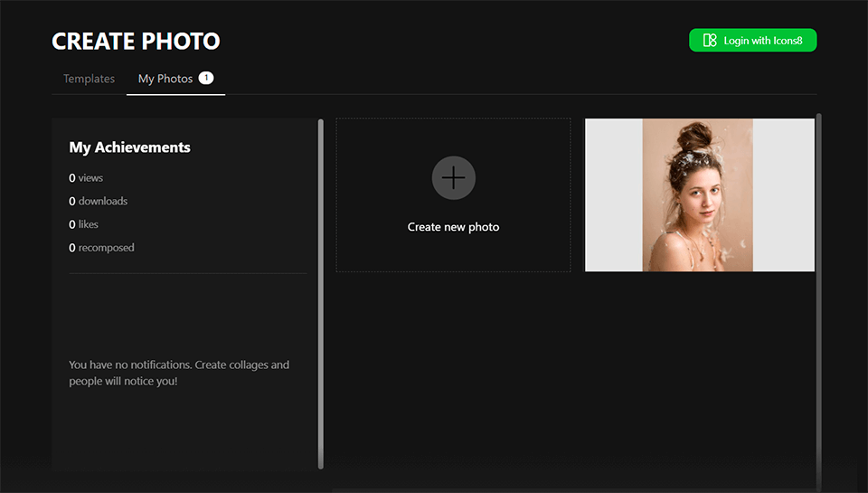The image size is (868, 493).
Task: Click the My Achievements heading
Action: [x=129, y=147]
